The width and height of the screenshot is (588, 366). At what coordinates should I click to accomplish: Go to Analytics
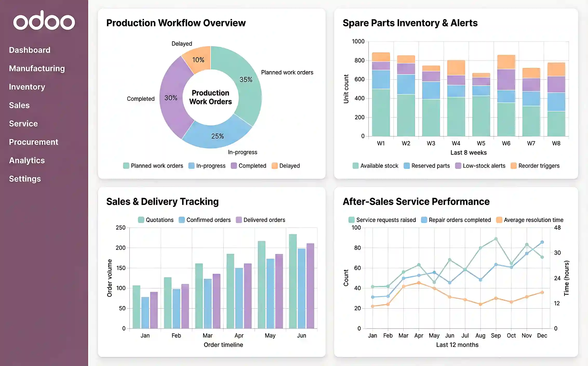[x=27, y=160]
